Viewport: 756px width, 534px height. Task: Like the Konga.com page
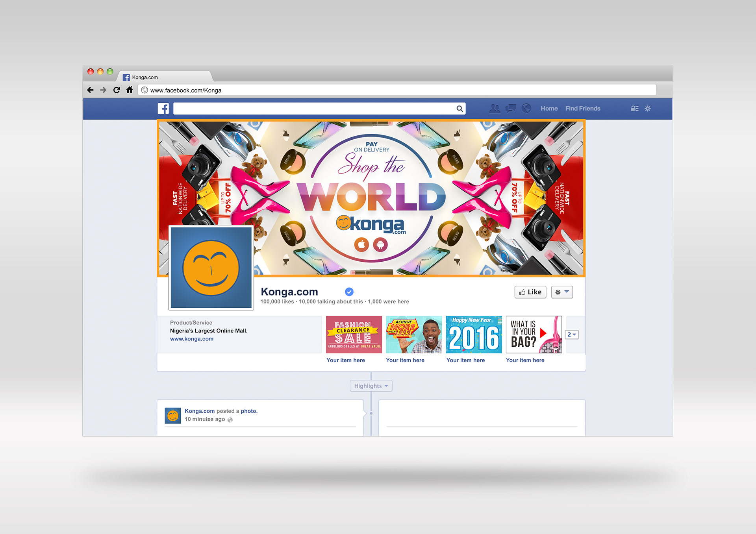(x=530, y=292)
